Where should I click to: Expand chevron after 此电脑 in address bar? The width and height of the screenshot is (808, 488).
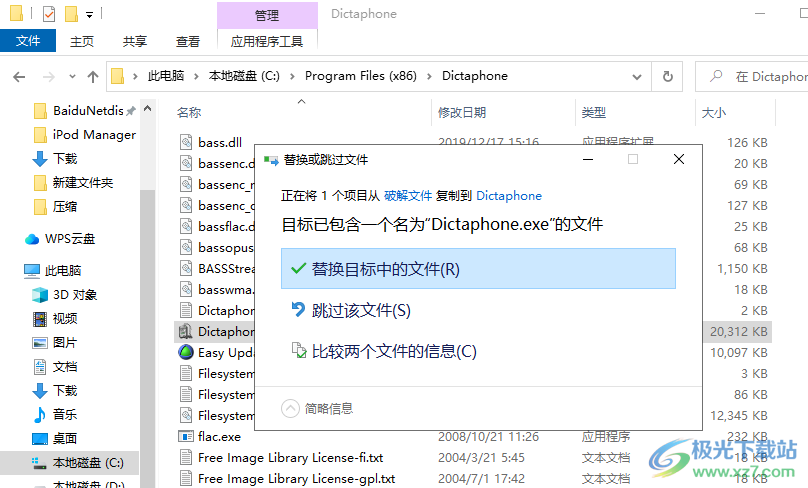(x=196, y=76)
